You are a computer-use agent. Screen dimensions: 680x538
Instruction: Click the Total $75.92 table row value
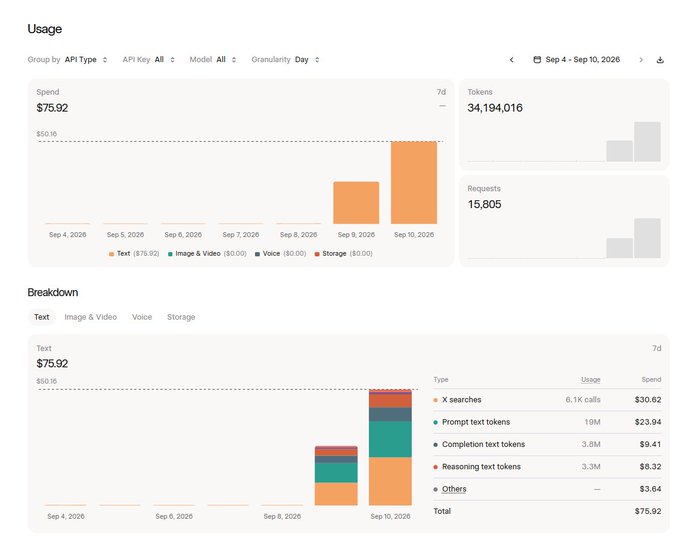pos(648,511)
